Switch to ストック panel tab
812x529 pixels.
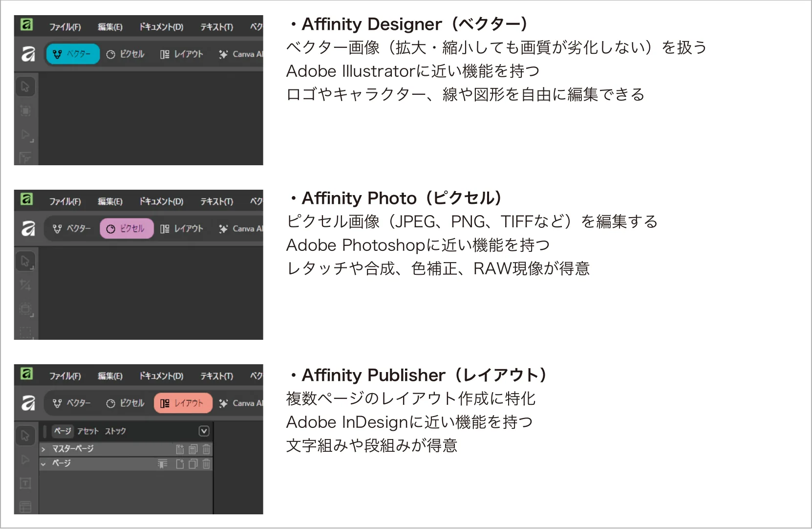tap(115, 431)
